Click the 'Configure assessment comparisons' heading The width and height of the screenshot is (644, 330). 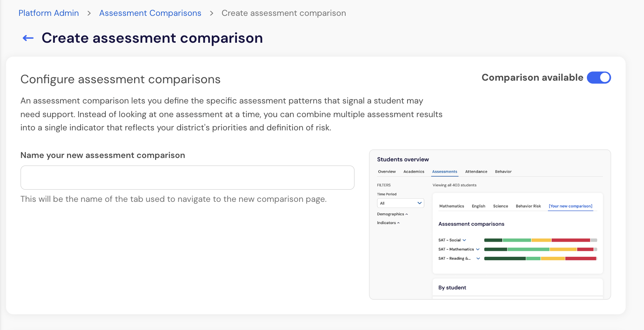120,80
